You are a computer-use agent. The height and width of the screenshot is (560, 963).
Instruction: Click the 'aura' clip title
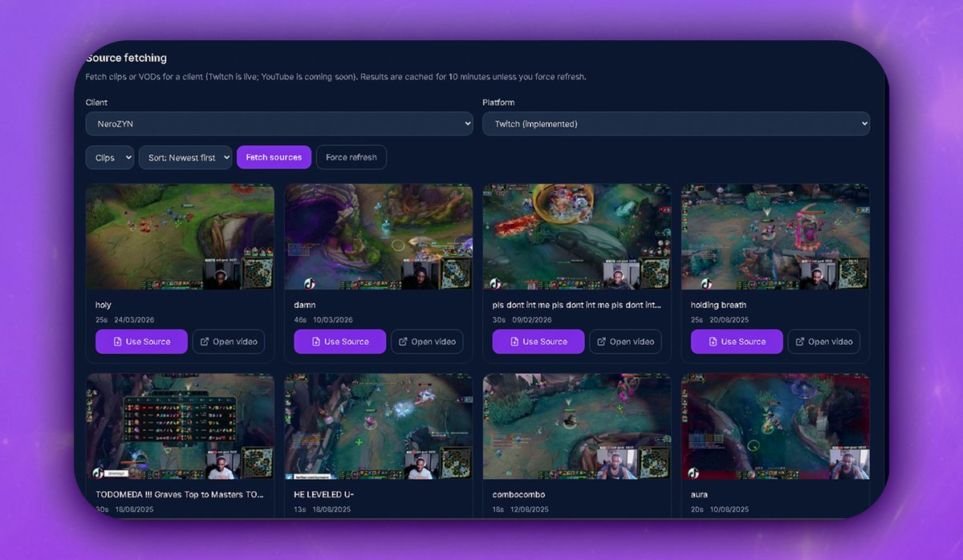click(x=699, y=494)
